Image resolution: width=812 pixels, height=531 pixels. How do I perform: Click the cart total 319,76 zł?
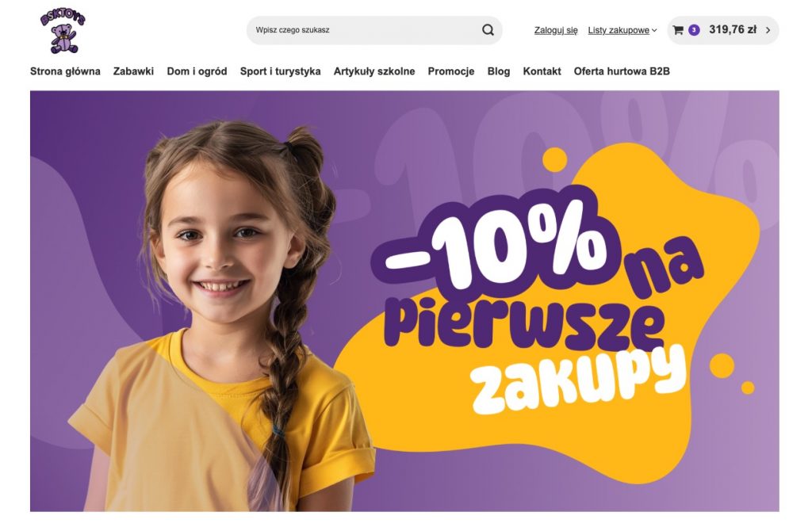pos(733,29)
